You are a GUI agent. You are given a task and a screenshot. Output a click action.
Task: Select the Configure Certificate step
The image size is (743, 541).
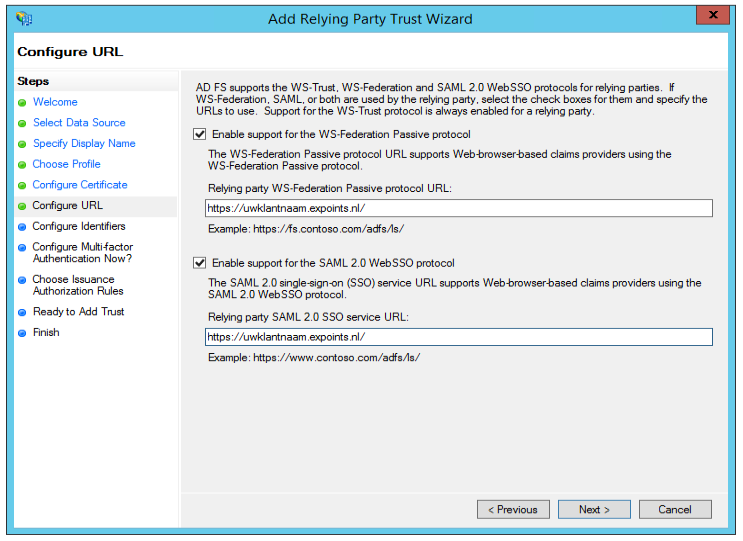coord(80,185)
